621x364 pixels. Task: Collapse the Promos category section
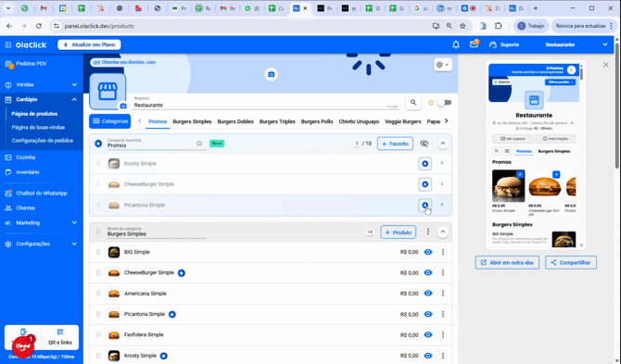coord(443,144)
